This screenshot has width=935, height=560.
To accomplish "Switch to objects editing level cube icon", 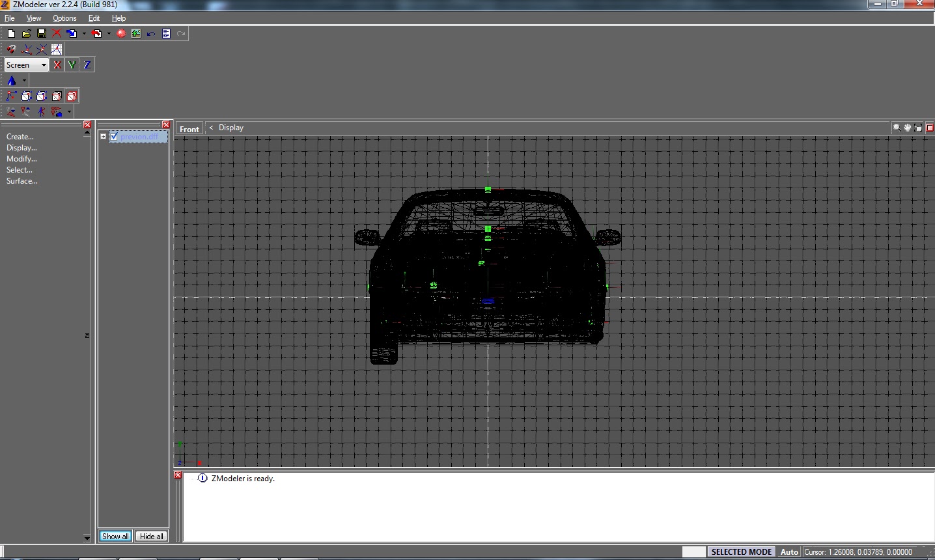I will pyautogui.click(x=57, y=96).
